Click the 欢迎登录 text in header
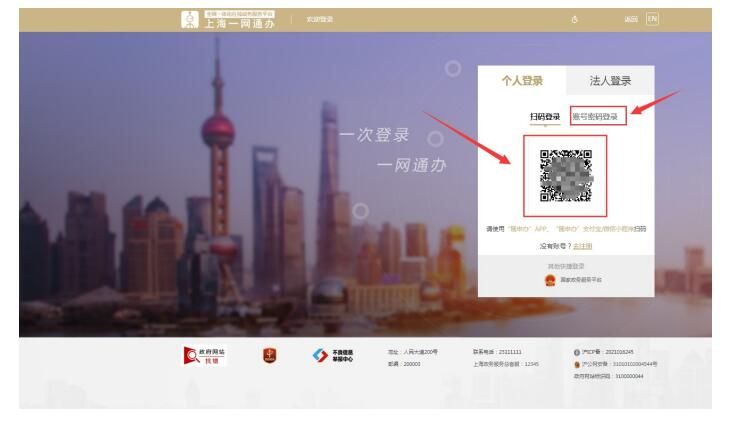This screenshot has height=421, width=733. coord(320,20)
